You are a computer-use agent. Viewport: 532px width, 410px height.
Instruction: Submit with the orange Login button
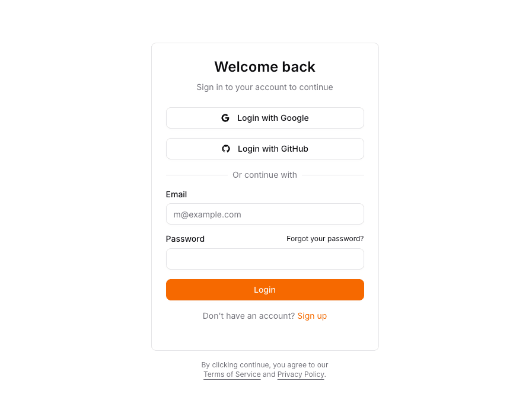(x=265, y=290)
